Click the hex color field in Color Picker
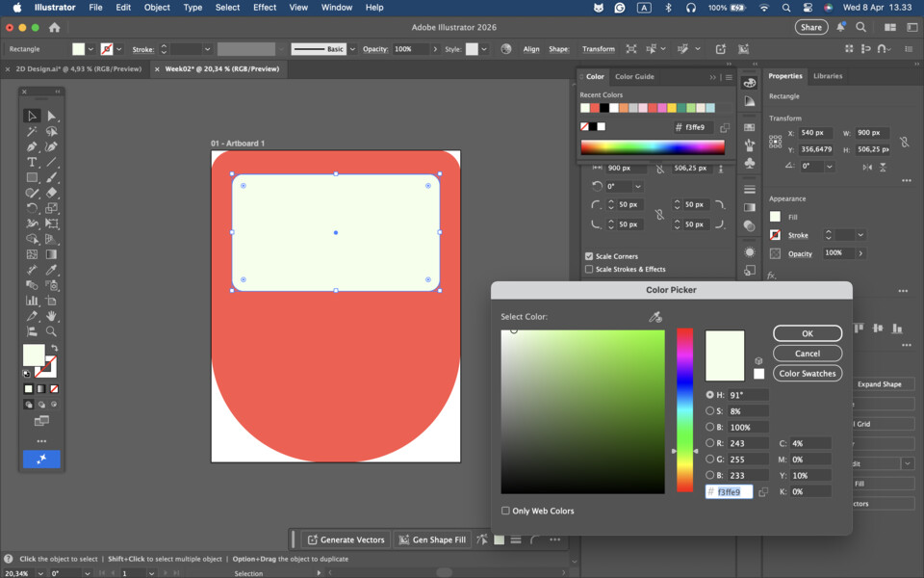The height and width of the screenshot is (578, 924). tap(730, 492)
